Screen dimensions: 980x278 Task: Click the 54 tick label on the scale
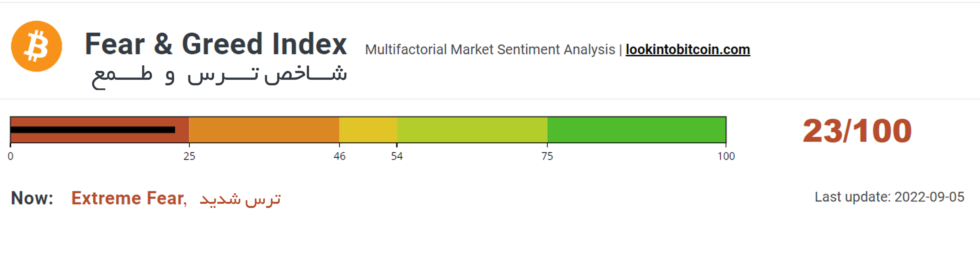click(x=397, y=156)
